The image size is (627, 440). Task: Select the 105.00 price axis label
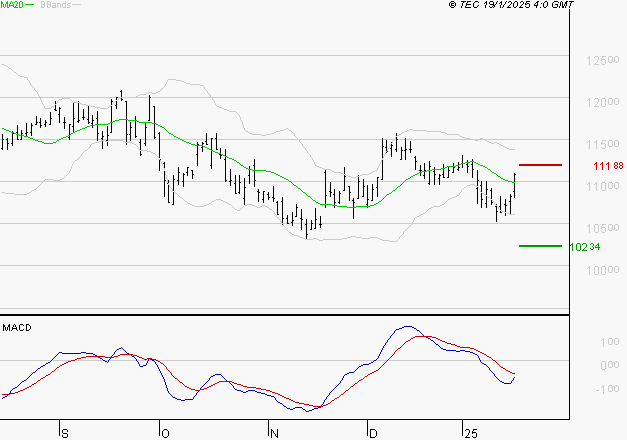click(603, 228)
